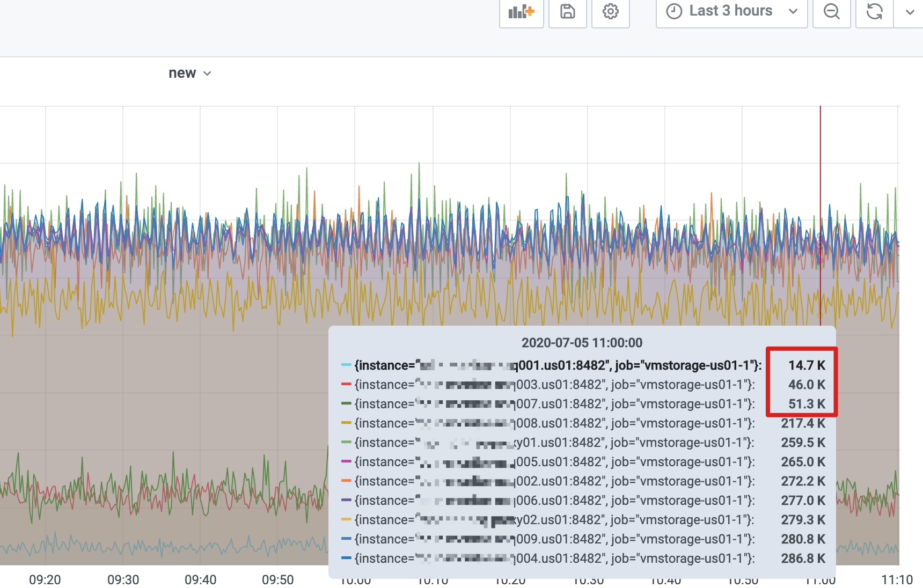This screenshot has width=923, height=588.
Task: Click the 09:30 time axis label
Action: pyautogui.click(x=123, y=580)
